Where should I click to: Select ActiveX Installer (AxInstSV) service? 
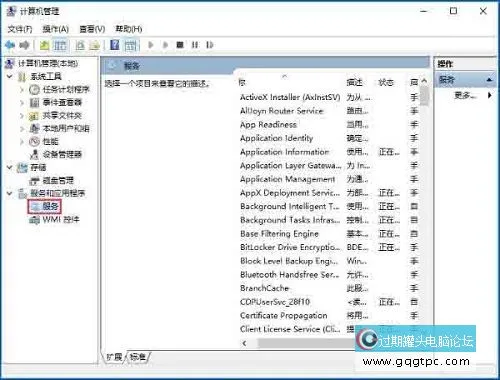[x=290, y=97]
